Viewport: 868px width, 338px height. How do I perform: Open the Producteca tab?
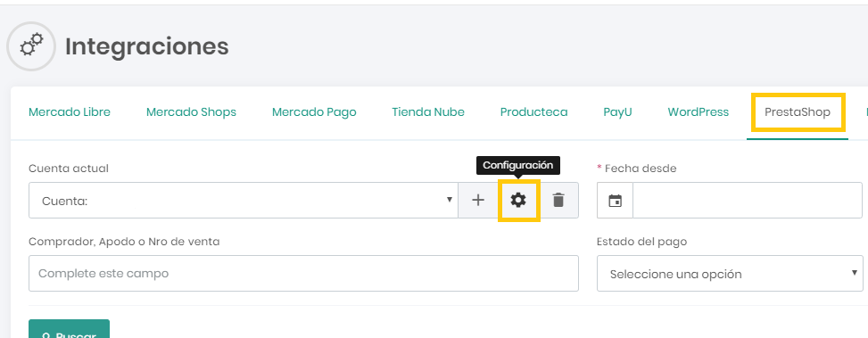point(533,112)
